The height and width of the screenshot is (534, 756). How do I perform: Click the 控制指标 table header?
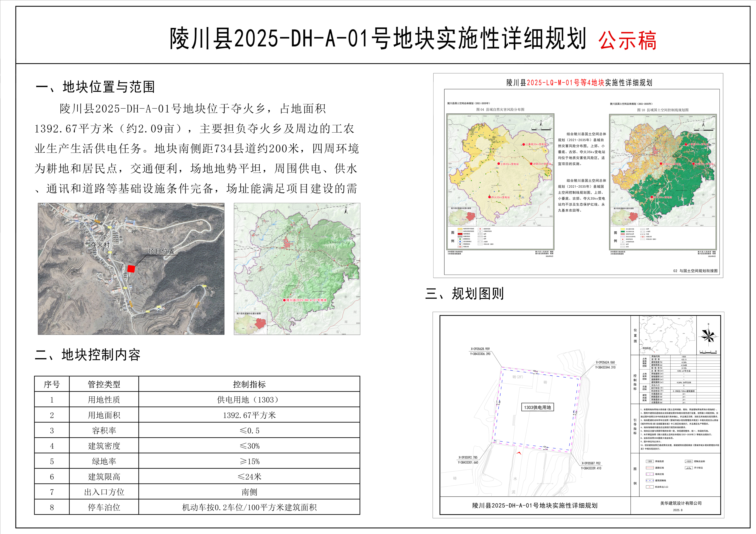[249, 384]
